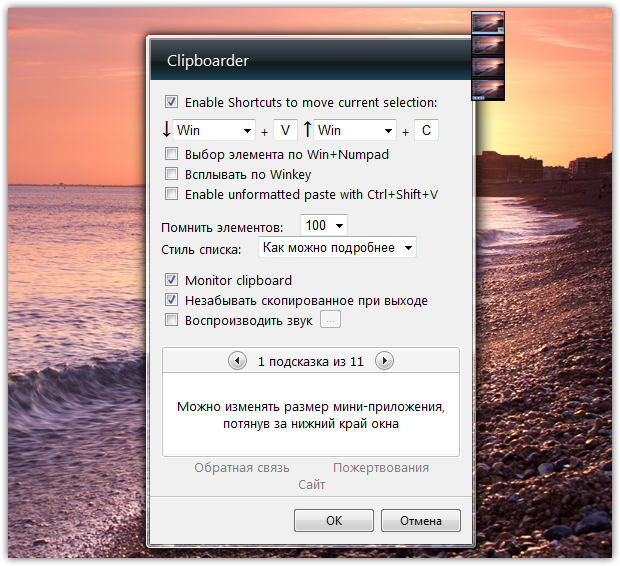620x566 pixels.
Task: Open the Win modifier dropdown next to the up arrow
Action: point(355,130)
